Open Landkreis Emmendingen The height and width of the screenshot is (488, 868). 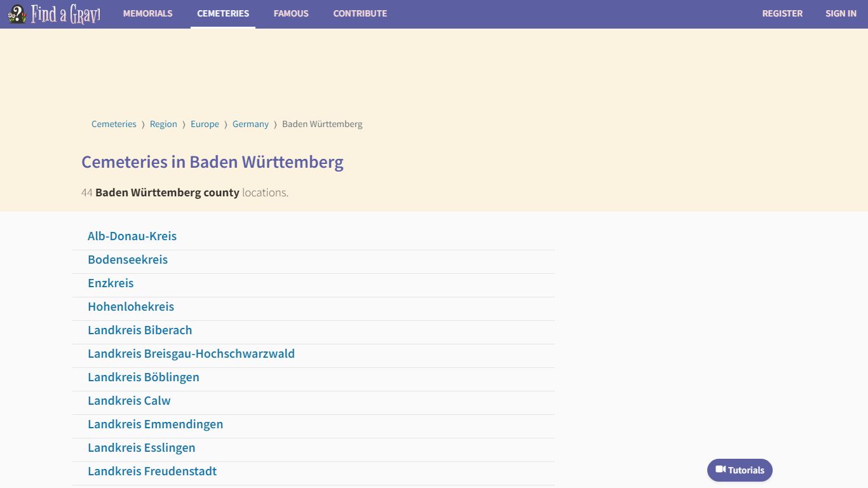click(x=155, y=424)
